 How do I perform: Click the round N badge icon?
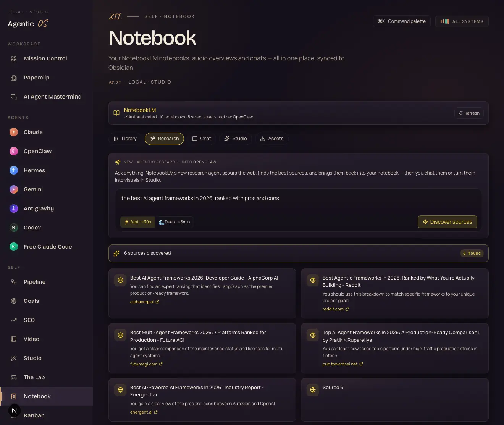tap(14, 410)
